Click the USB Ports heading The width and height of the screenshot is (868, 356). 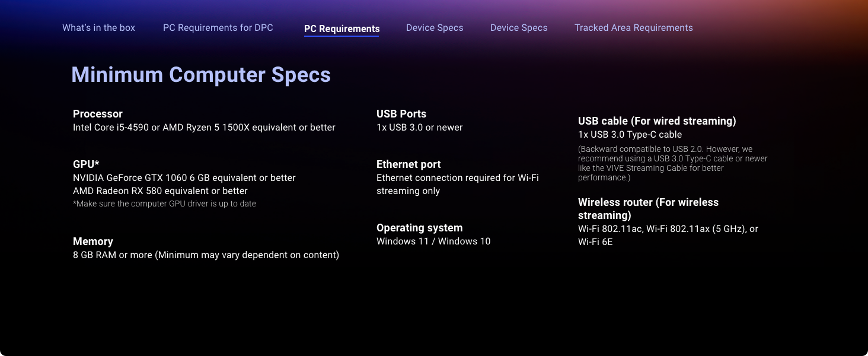[x=401, y=114]
